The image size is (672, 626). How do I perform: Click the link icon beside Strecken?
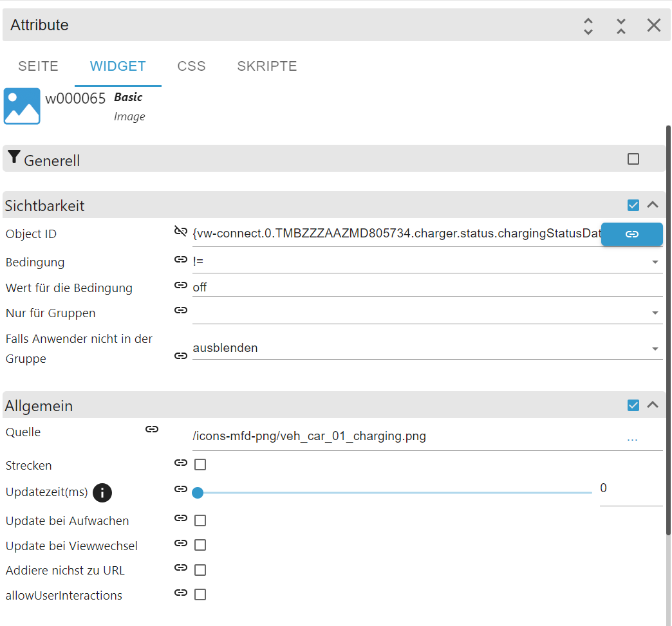(181, 463)
